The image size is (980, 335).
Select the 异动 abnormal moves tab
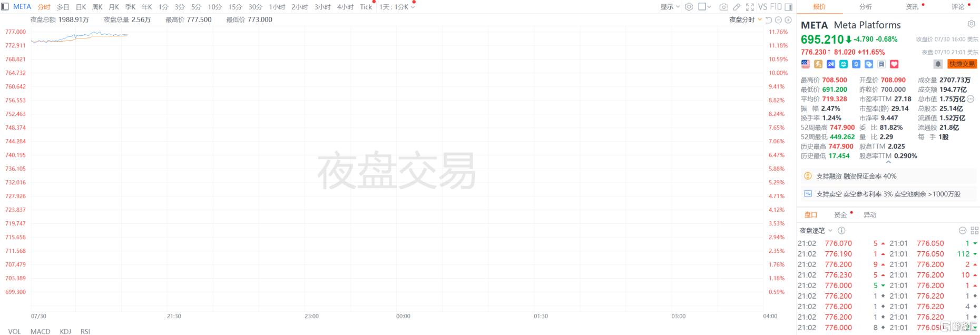[870, 215]
